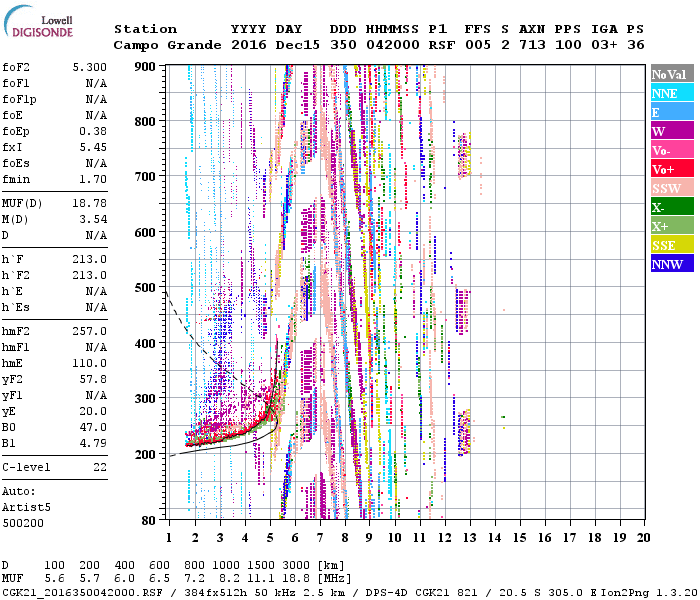
Task: Click the echo cluster near 13 MHz, 250 km
Action: 465,433
